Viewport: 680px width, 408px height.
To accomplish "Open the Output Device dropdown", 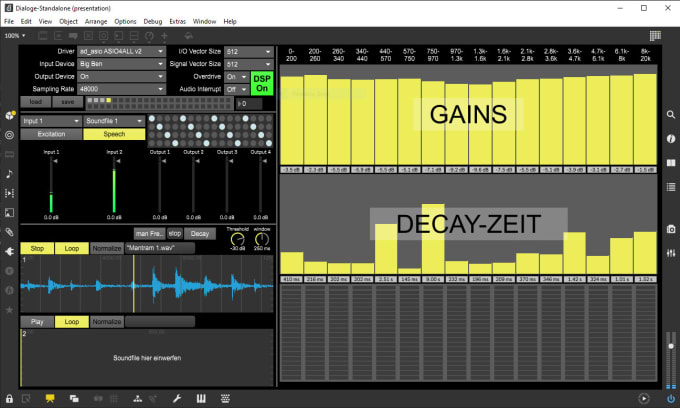I will click(x=121, y=76).
